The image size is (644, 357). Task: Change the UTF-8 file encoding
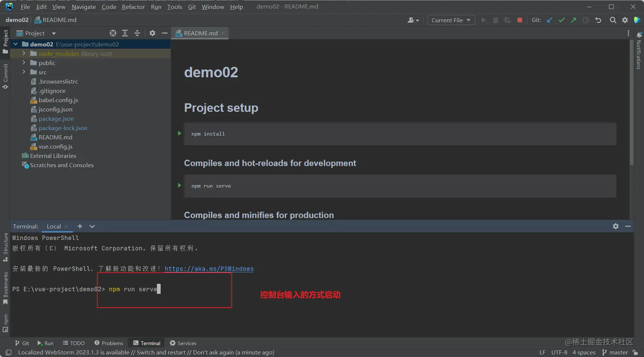click(x=559, y=352)
